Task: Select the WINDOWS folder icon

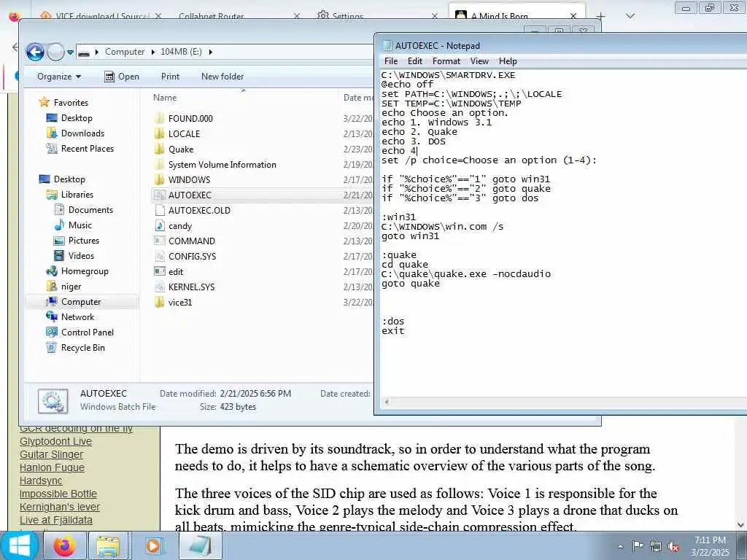Action: (x=160, y=179)
